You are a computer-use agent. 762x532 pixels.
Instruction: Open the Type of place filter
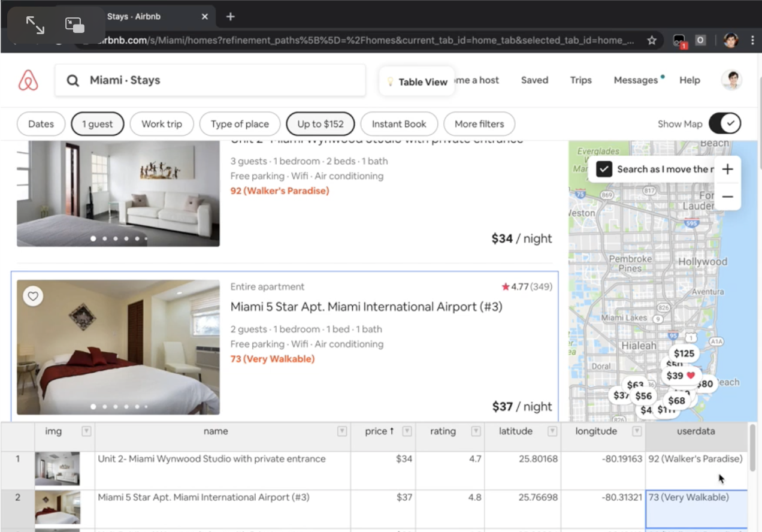240,124
